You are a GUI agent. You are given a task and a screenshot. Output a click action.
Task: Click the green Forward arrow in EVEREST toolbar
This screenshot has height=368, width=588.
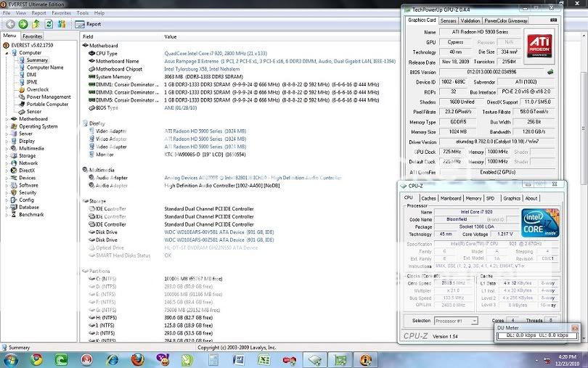pos(23,24)
